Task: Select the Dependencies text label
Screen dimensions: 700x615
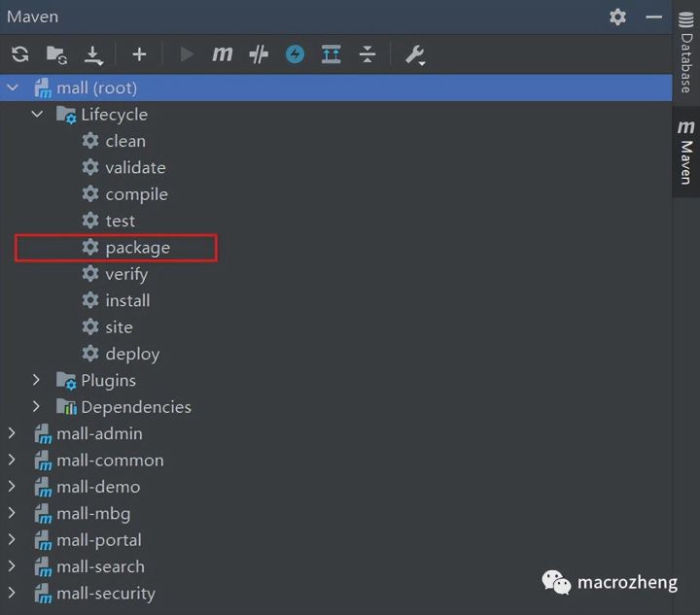Action: (136, 407)
